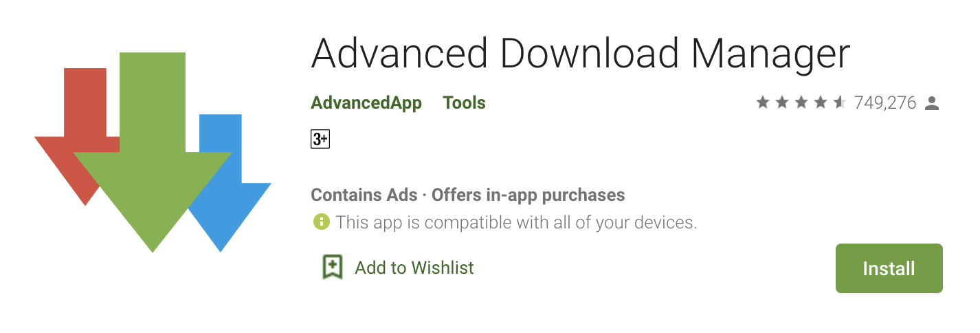The image size is (980, 333).
Task: Click the fourth rating star
Action: (821, 103)
